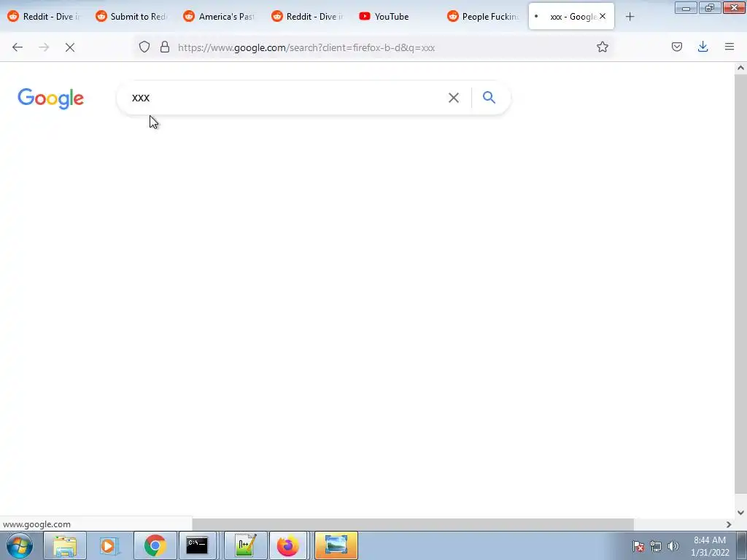Image resolution: width=747 pixels, height=560 pixels.
Task: Launch Windows Media Player from taskbar
Action: 109,545
